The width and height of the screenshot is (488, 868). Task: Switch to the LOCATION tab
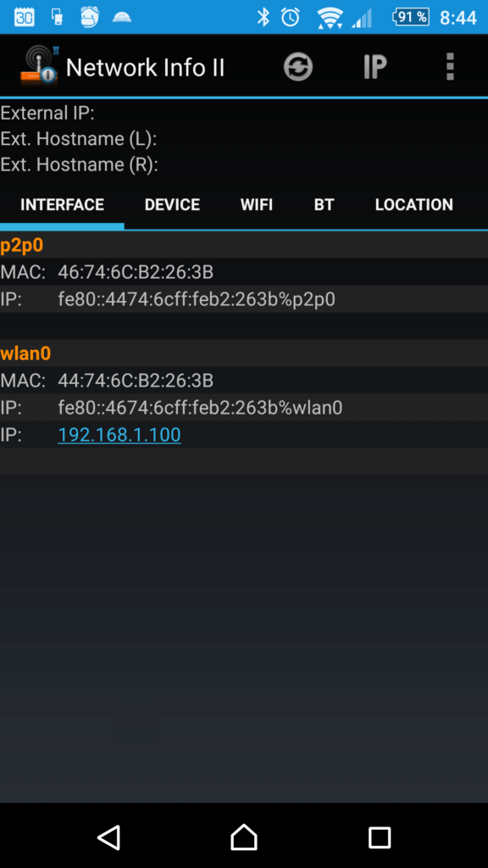click(x=413, y=205)
